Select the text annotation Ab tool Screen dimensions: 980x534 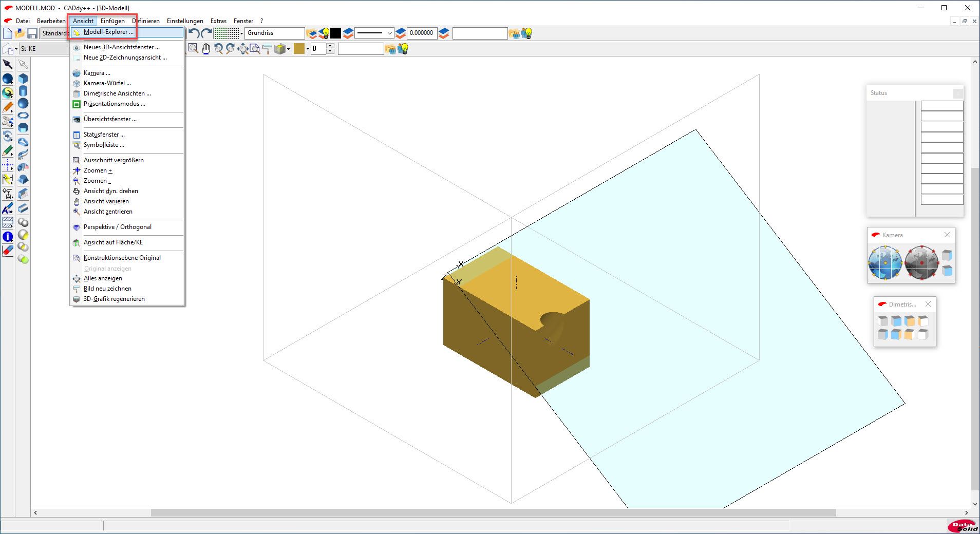pyautogui.click(x=8, y=208)
